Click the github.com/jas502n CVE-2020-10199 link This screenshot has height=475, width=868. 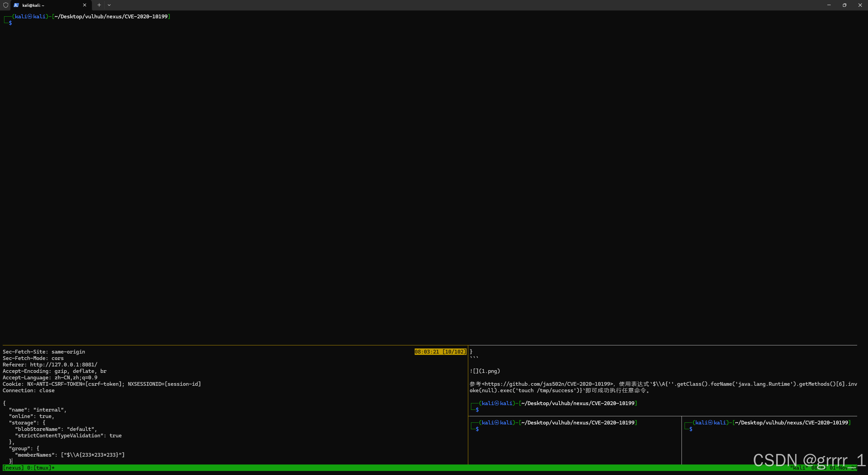tap(547, 384)
